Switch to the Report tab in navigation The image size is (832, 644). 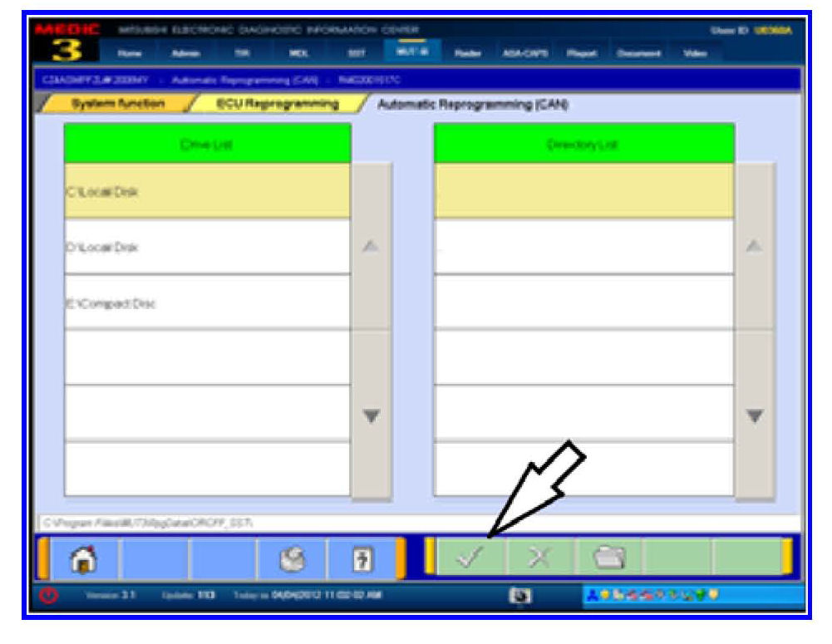578,52
